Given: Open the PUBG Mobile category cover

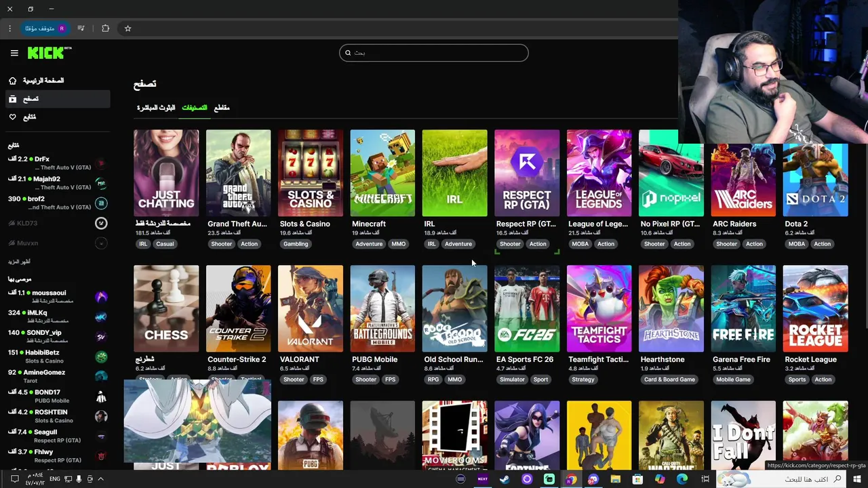Looking at the screenshot, I should click(382, 308).
